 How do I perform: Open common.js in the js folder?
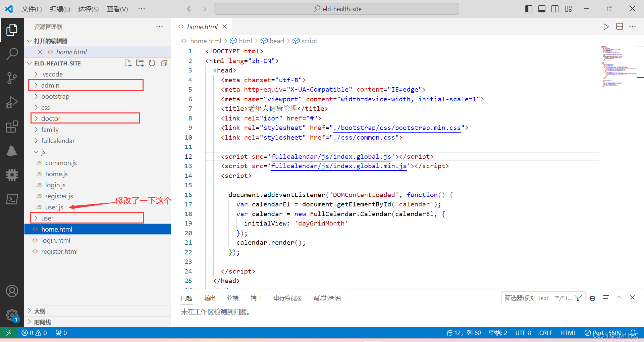(x=98, y=163)
